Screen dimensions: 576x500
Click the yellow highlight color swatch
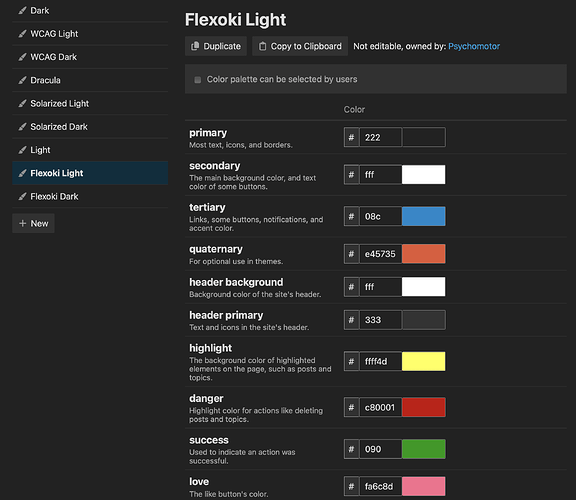click(x=424, y=361)
